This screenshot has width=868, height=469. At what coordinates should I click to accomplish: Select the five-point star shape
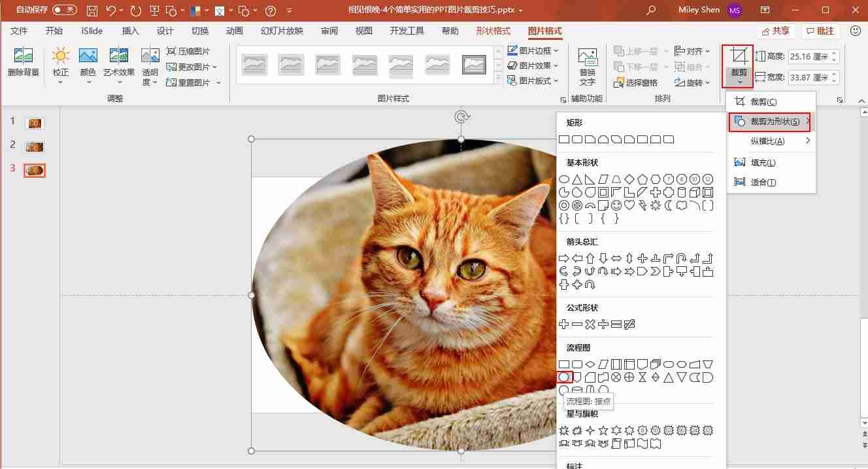[603, 430]
